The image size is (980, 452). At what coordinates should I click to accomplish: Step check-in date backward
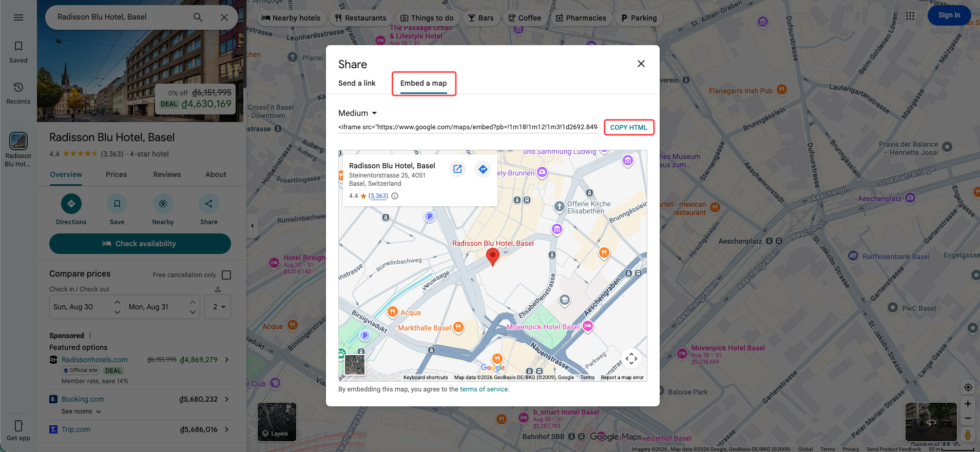click(x=118, y=312)
